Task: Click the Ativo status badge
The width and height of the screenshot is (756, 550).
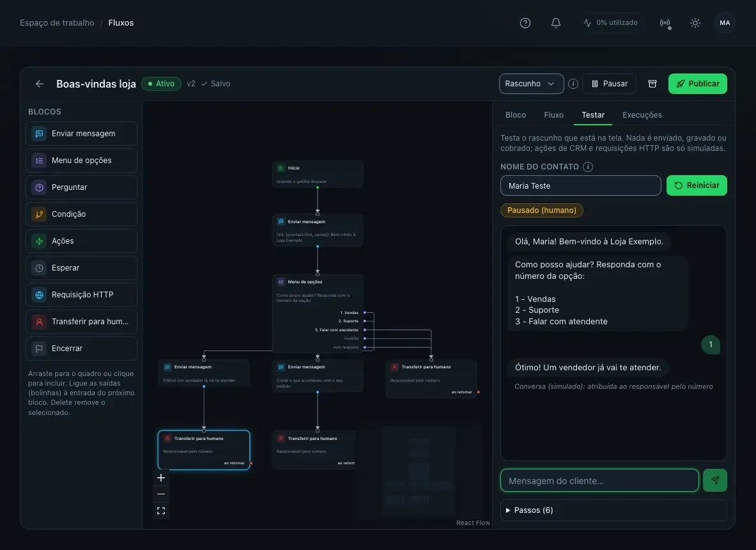Action: tap(162, 84)
